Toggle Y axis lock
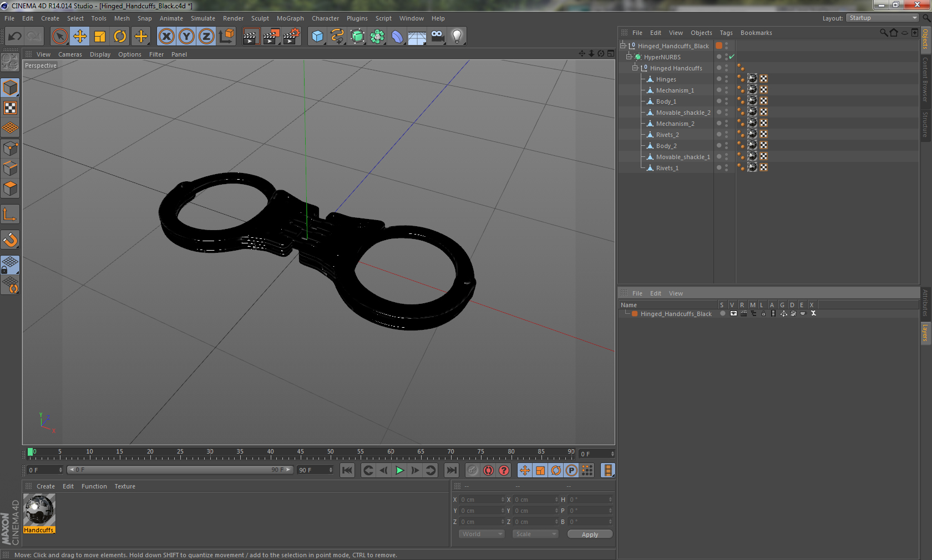 click(x=186, y=37)
